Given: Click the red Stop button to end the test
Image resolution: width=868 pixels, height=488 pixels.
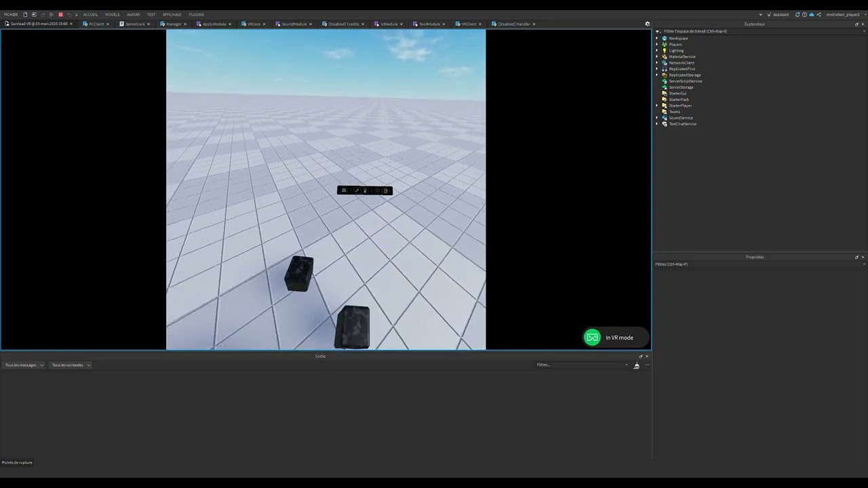Looking at the screenshot, I should (x=60, y=14).
